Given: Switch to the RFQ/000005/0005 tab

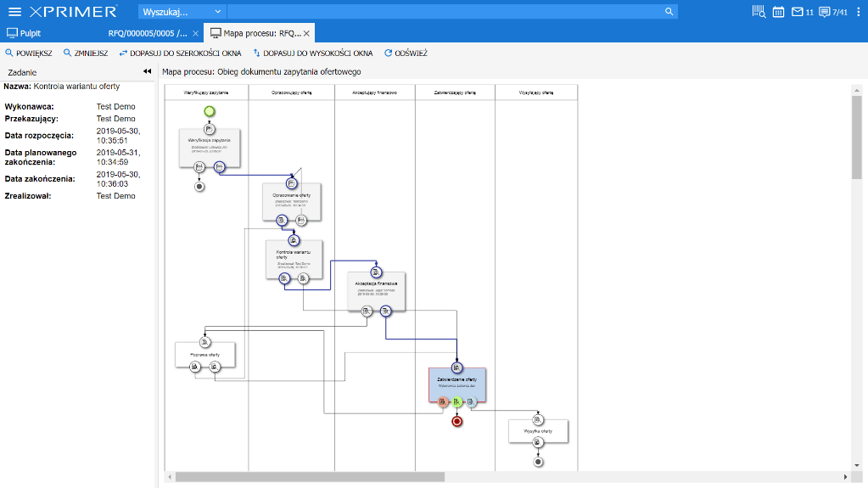Looking at the screenshot, I should click(x=147, y=33).
